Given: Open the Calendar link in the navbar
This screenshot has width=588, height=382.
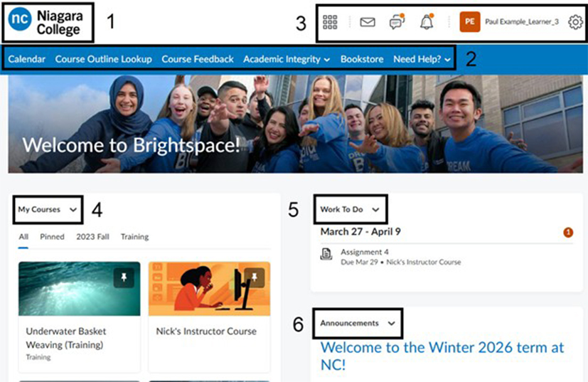Looking at the screenshot, I should click(x=26, y=59).
